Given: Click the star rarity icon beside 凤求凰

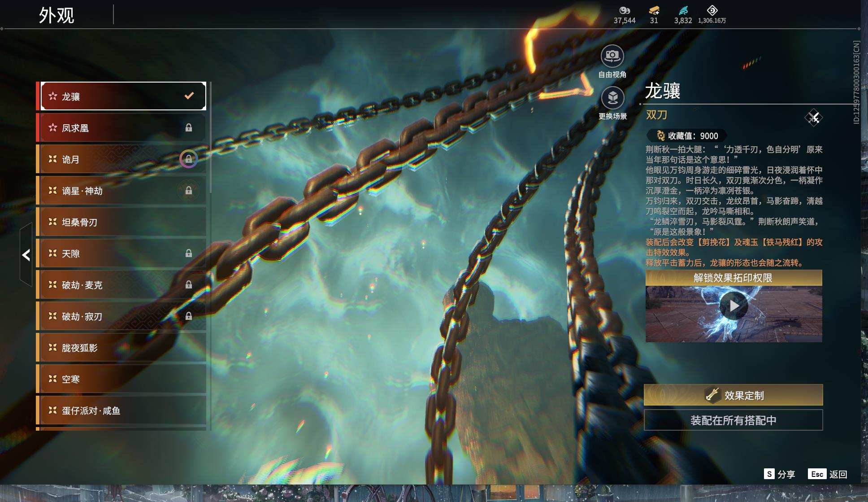Looking at the screenshot, I should click(53, 127).
